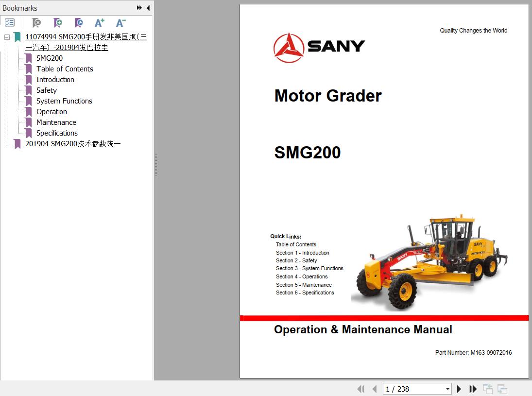Image resolution: width=532 pixels, height=396 pixels.
Task: Follow the Section 4 - Operations quick link
Action: click(302, 276)
